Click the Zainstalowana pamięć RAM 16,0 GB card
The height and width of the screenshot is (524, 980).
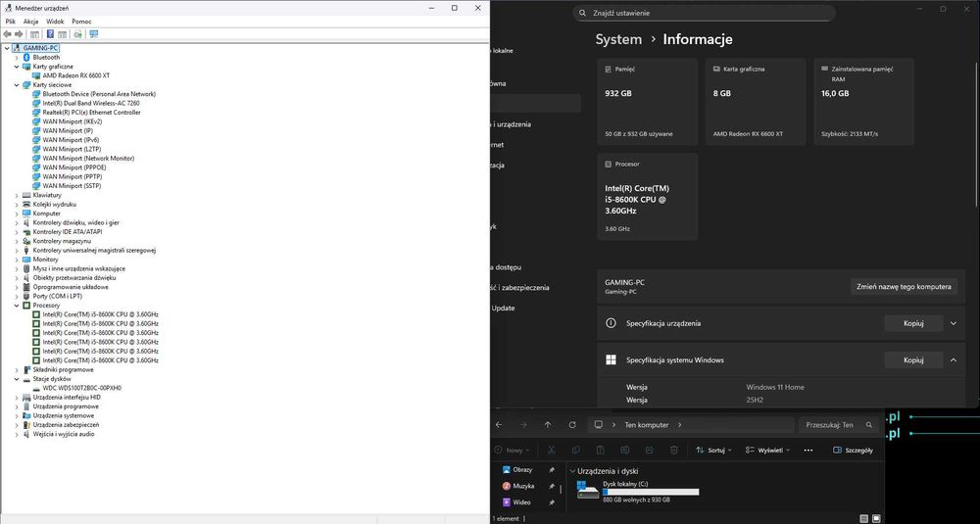(863, 102)
